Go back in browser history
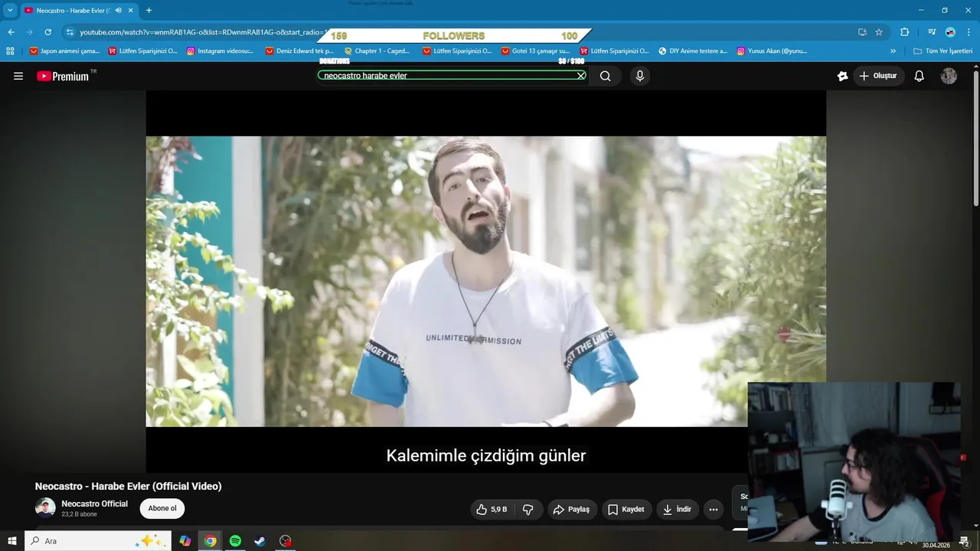The width and height of the screenshot is (980, 551). 11,32
